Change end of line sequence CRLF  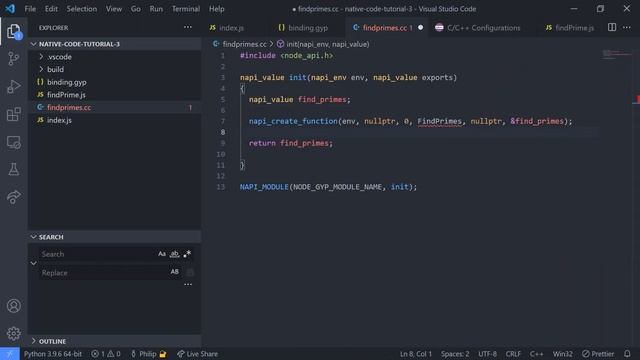[x=513, y=354]
